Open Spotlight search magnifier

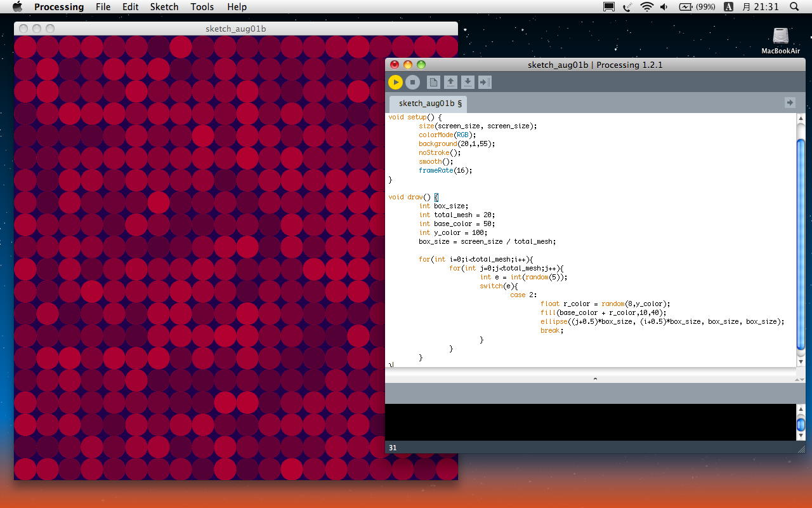[794, 7]
